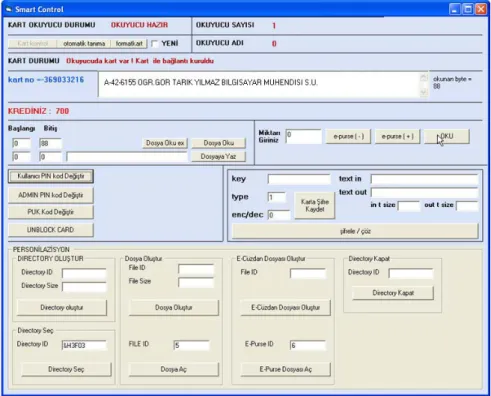The width and height of the screenshot is (491, 396).
Task: Toggle the YENİ checkbox
Action: pos(154,44)
